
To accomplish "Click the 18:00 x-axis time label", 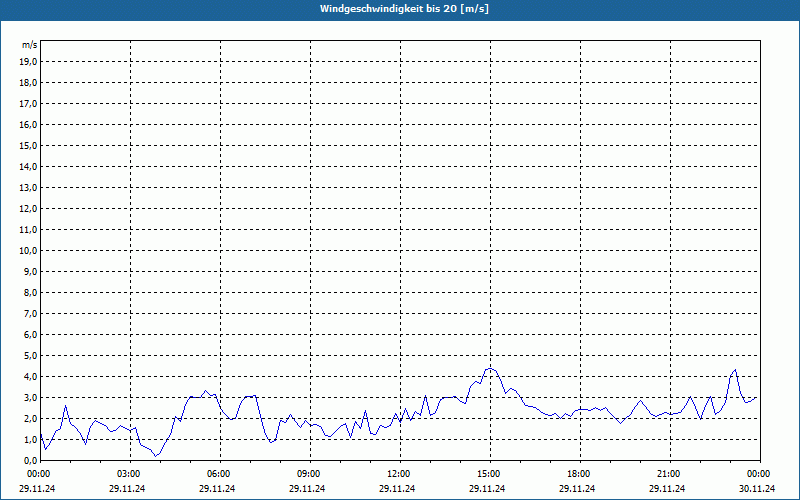I will point(578,473).
